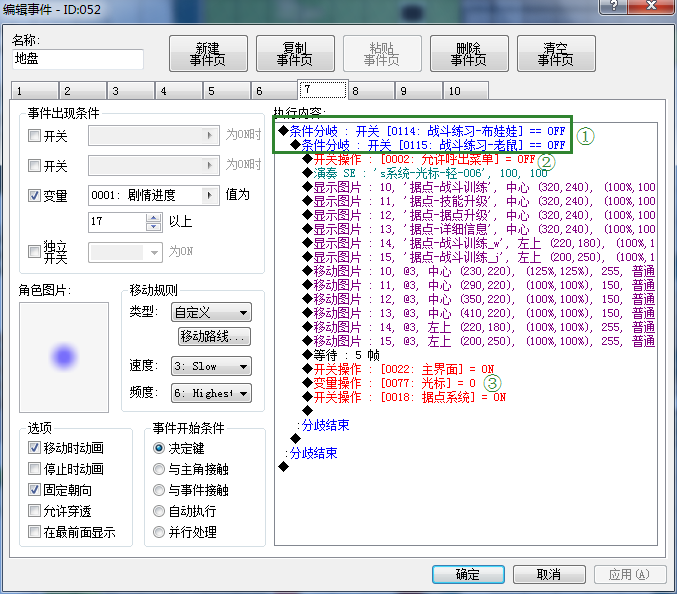Select the 条件分岐 开关 [0115: 战斗练习-老鼠] line
This screenshot has width=677, height=594.
(428, 145)
